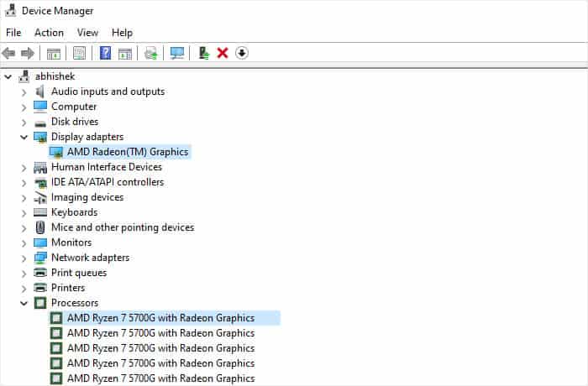Screen dimensions: 588x386
Task: Expand the Disk drives chevron
Action: tap(24, 123)
